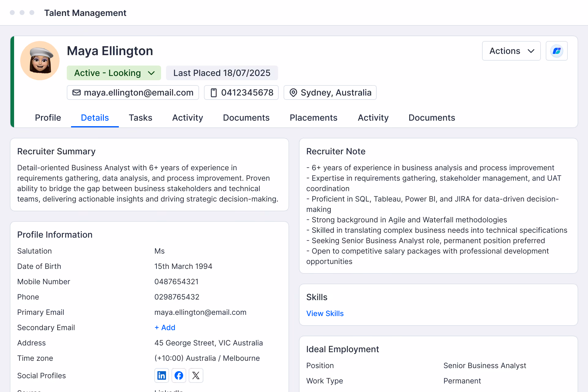Click the maya.ellington@email.com header chip
Image resolution: width=588 pixels, height=392 pixels.
coord(133,92)
